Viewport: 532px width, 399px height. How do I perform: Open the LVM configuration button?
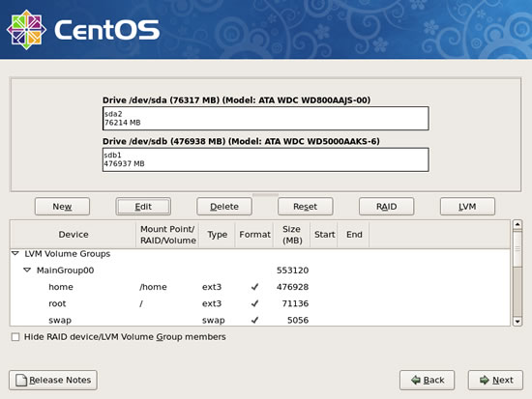coord(467,207)
